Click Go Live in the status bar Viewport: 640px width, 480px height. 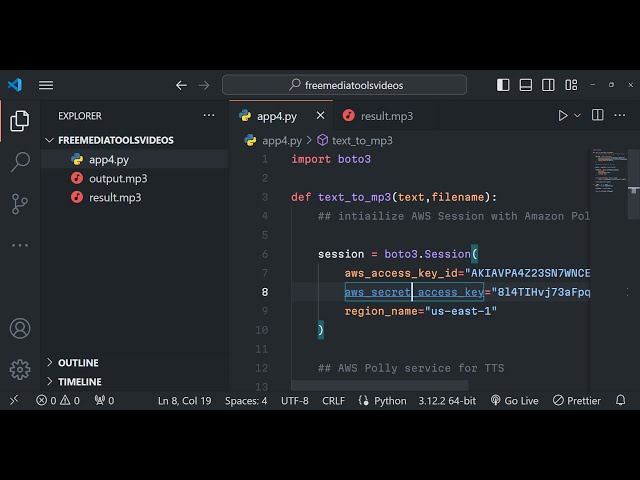[514, 400]
